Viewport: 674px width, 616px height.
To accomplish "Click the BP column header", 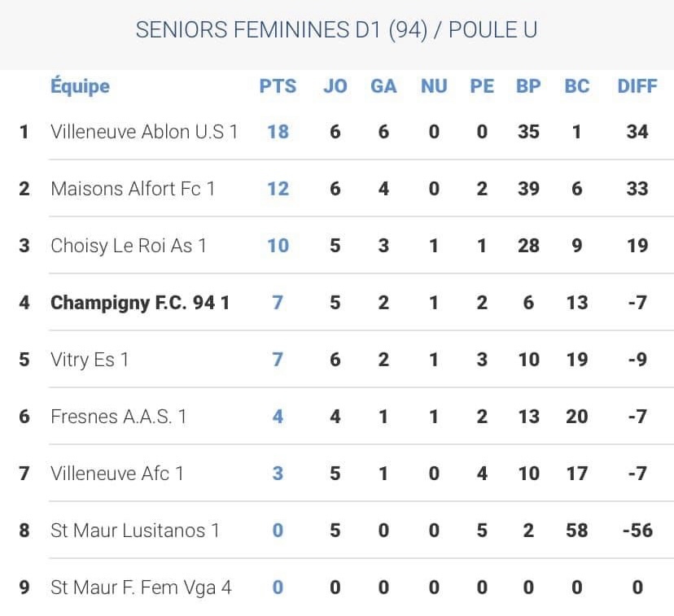I will tap(528, 85).
